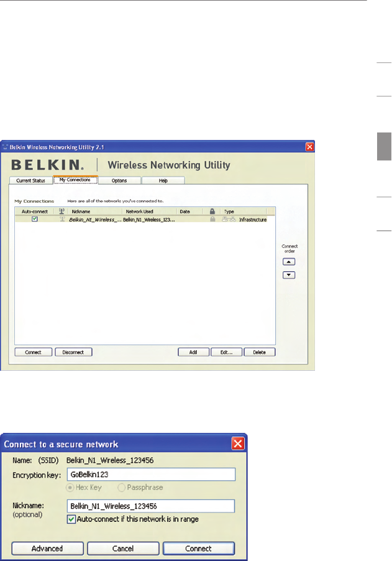
Task: Click the Advanced button
Action: (48, 549)
